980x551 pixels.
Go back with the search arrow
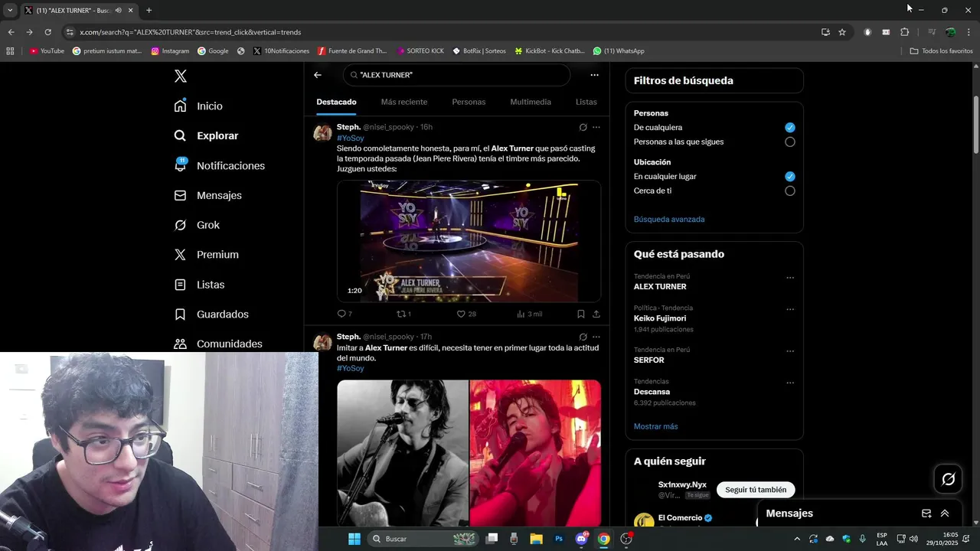318,75
